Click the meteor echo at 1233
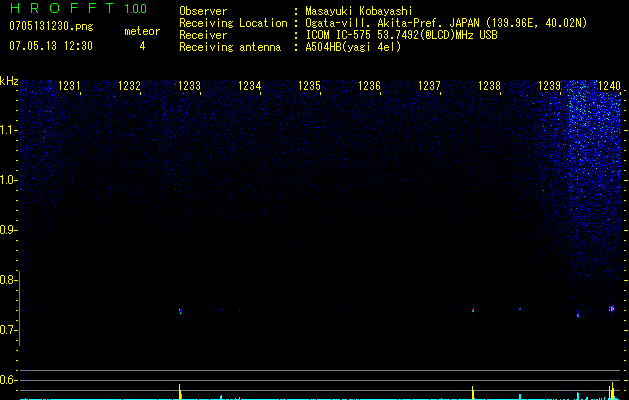This screenshot has height=400, width=629. coord(180,311)
